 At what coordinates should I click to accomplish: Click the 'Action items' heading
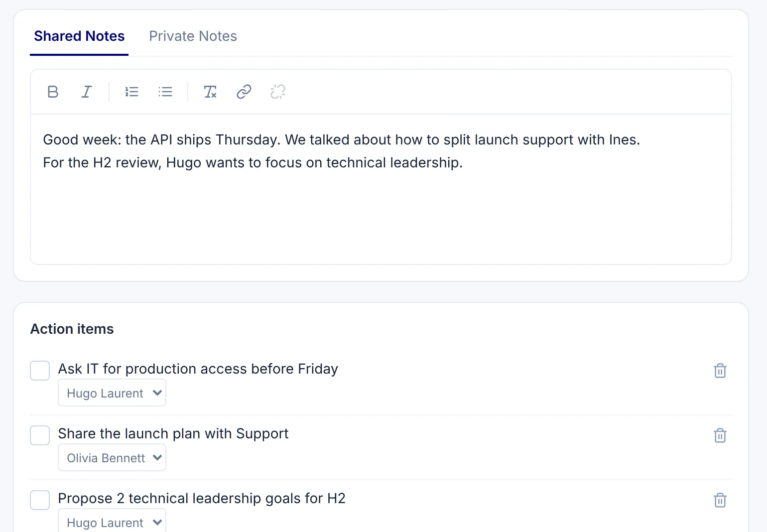[x=72, y=329]
